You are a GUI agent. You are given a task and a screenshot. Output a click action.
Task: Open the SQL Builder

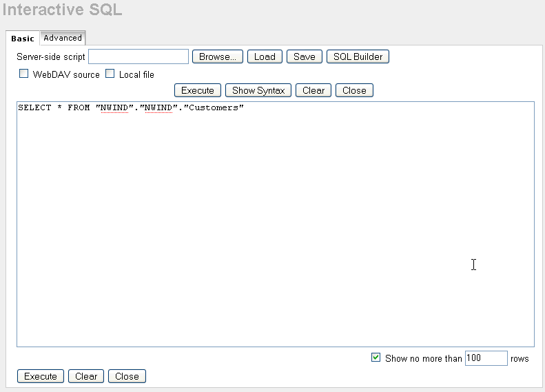point(358,56)
